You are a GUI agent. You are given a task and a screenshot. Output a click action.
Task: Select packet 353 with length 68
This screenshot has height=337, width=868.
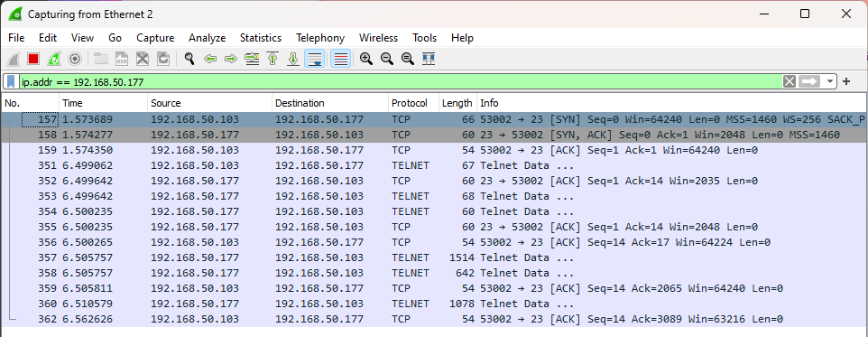pos(433,196)
